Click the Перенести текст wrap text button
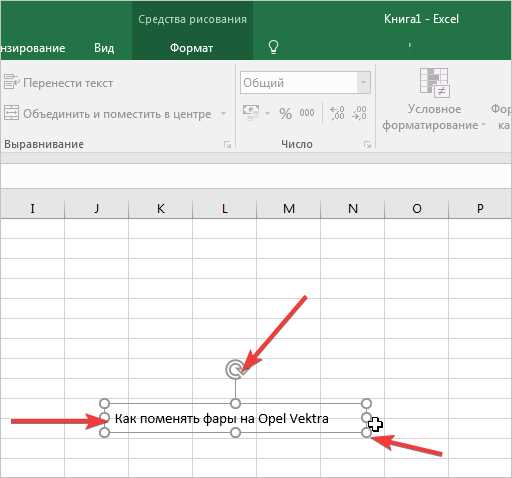The height and width of the screenshot is (478, 512). (x=58, y=83)
